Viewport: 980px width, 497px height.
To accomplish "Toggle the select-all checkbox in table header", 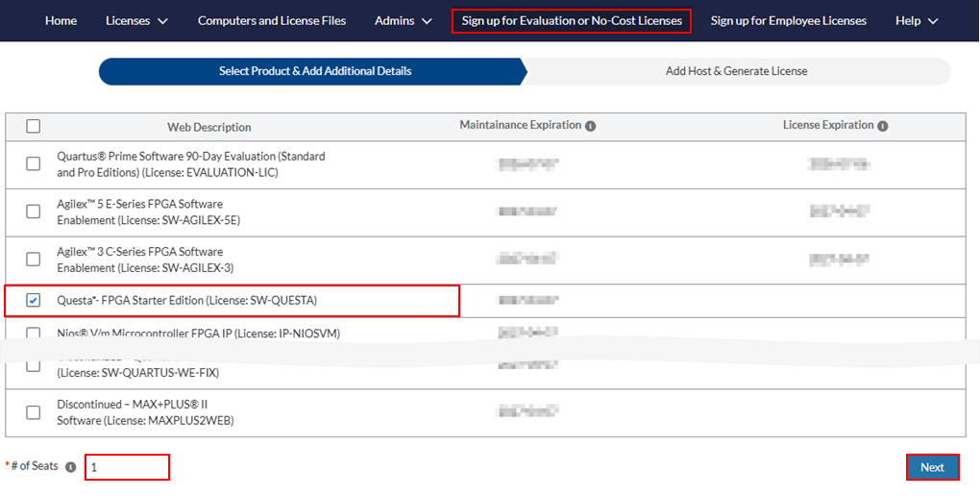I will point(34,126).
